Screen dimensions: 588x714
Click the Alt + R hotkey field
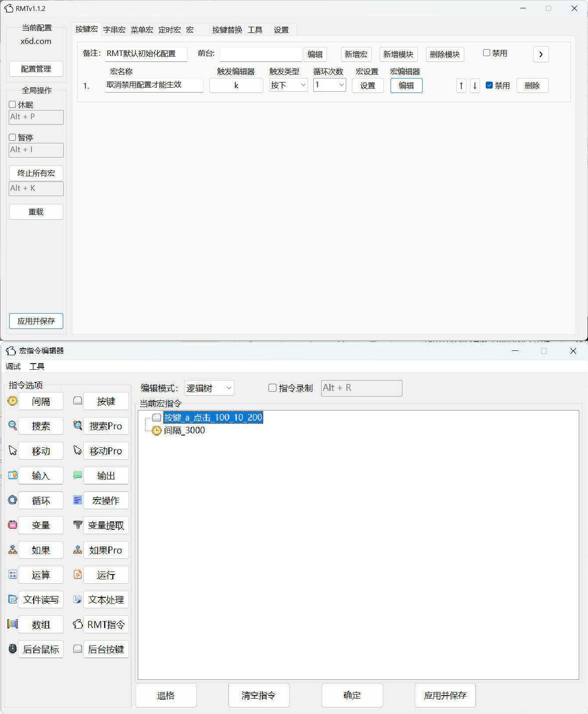pyautogui.click(x=362, y=388)
